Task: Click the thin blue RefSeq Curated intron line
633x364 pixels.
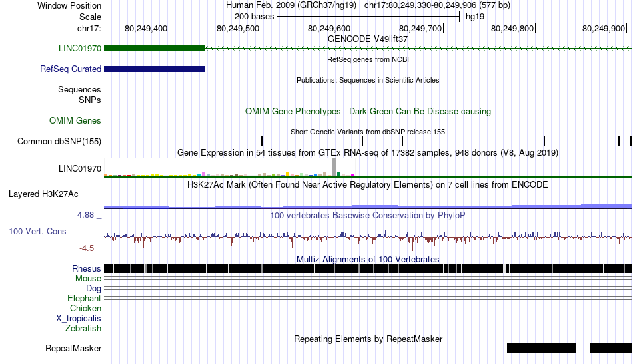Action: 418,69
